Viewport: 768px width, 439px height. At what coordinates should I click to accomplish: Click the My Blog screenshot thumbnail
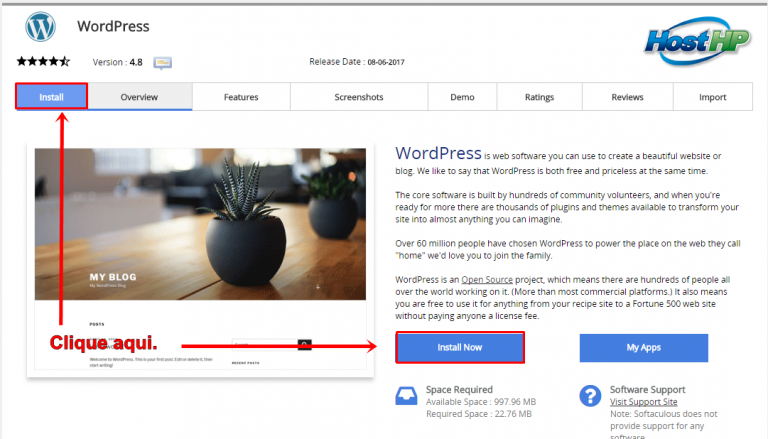200,260
